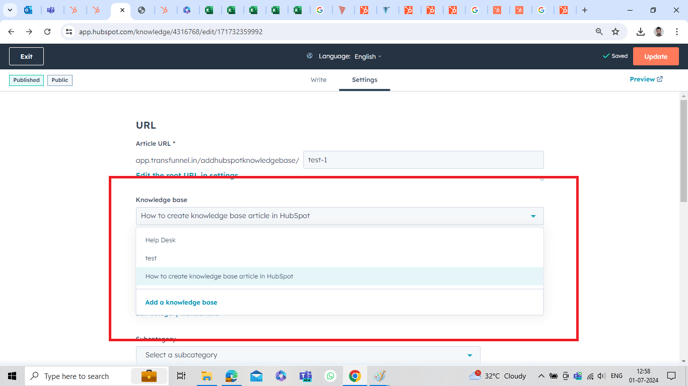The image size is (688, 386).
Task: Open the volume control in system tray
Action: pos(602,376)
